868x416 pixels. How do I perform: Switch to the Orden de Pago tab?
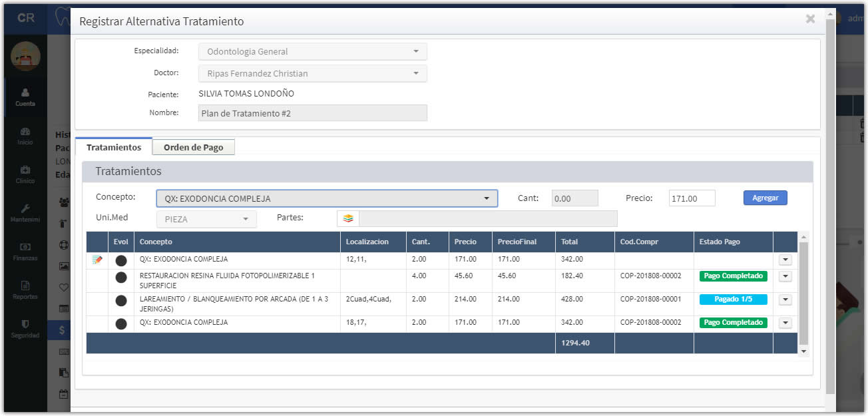pyautogui.click(x=193, y=147)
